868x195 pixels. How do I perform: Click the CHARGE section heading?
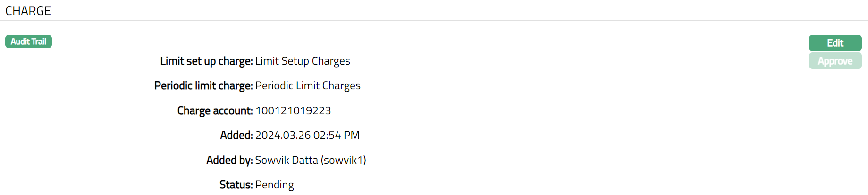pyautogui.click(x=28, y=11)
